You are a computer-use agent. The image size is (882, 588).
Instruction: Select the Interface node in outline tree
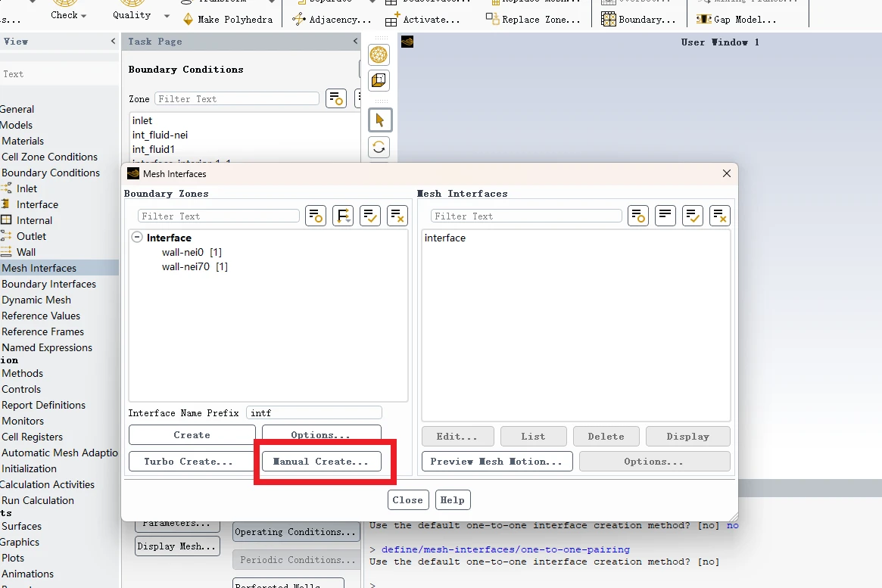[37, 204]
